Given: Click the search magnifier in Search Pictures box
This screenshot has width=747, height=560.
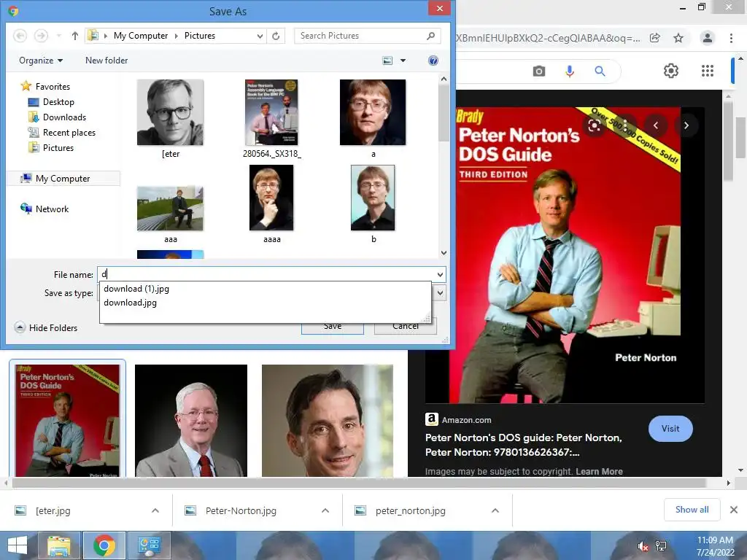Looking at the screenshot, I should pyautogui.click(x=430, y=36).
